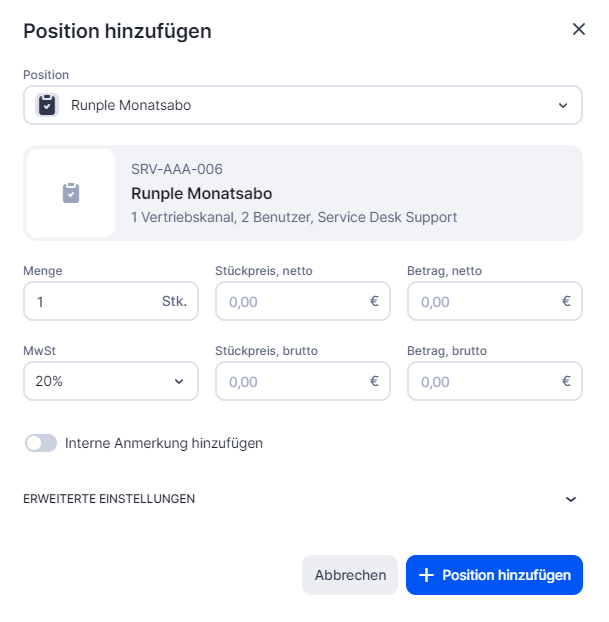This screenshot has height=622, width=609.
Task: Click the euro icon in Betrag netto
Action: tap(566, 301)
